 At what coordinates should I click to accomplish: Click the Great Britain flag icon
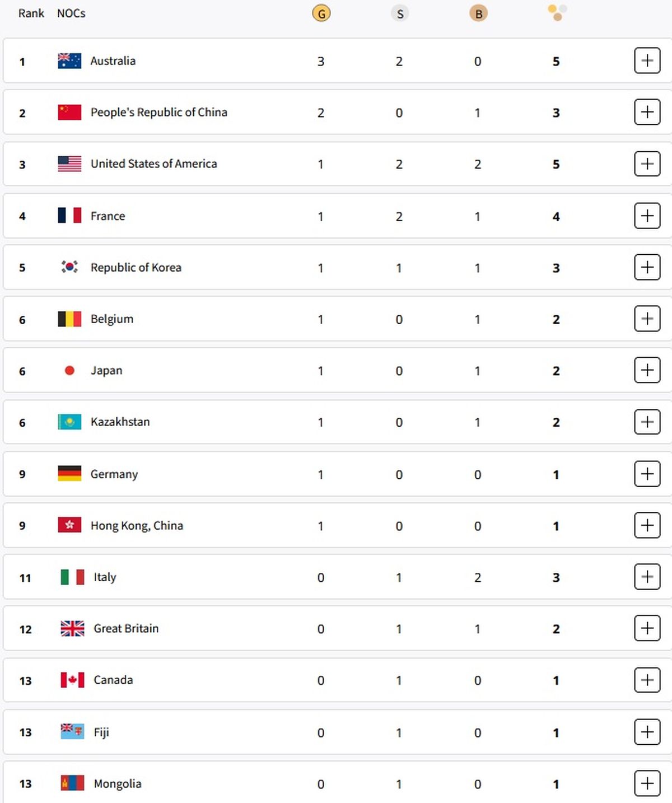pos(72,628)
